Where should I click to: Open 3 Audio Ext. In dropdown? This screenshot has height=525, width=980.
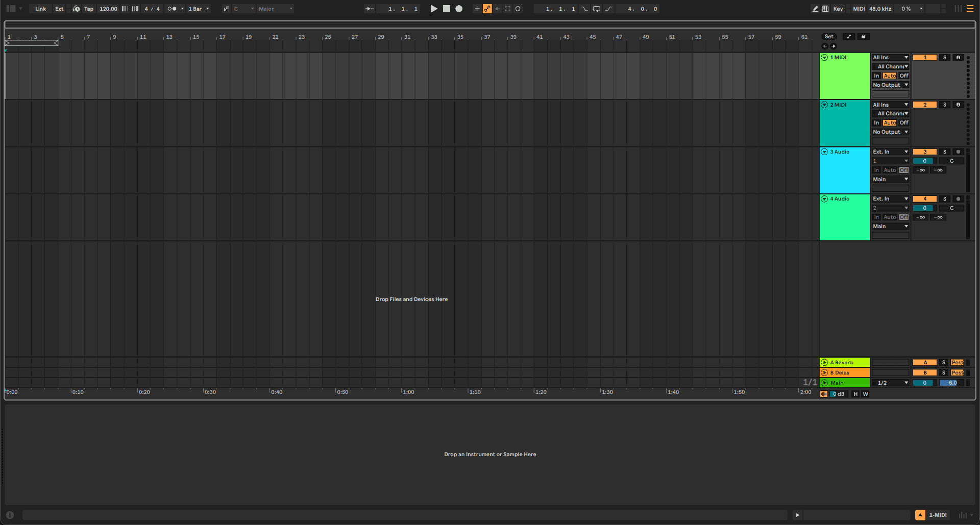coord(891,152)
